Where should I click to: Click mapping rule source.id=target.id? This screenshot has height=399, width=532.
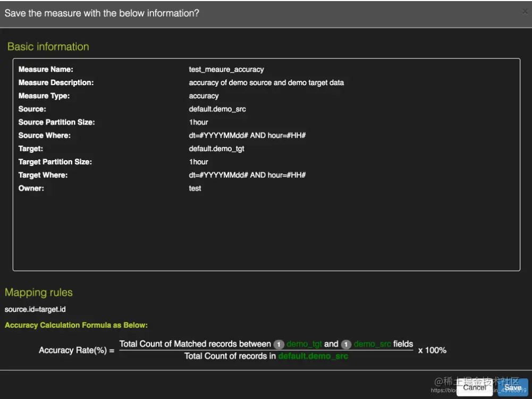coord(35,309)
